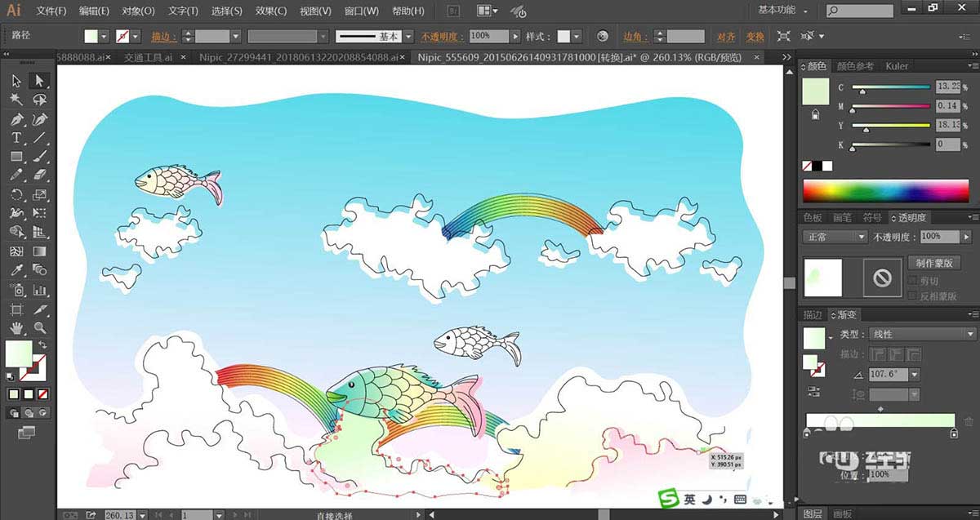Select the Scale tool
The height and width of the screenshot is (520, 980).
(38, 195)
